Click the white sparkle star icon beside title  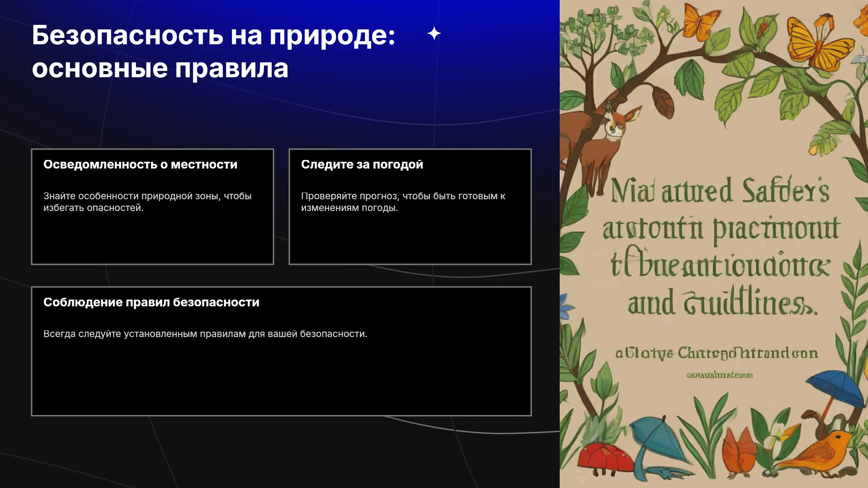(434, 33)
